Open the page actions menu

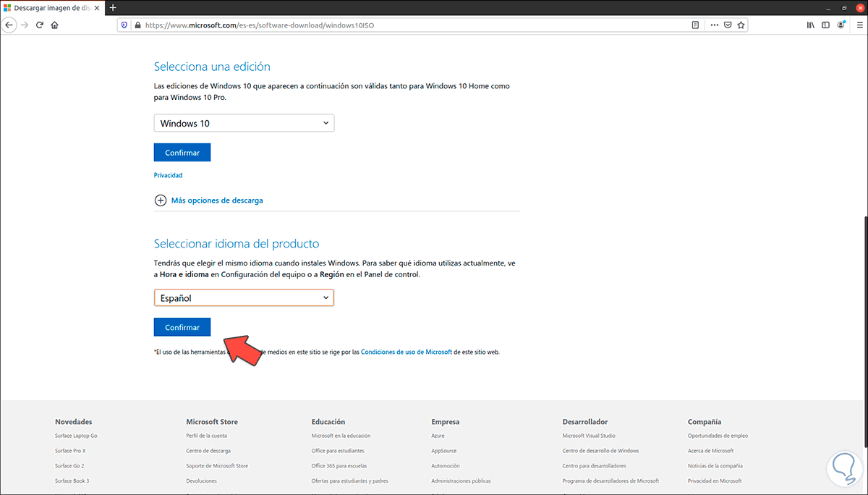(x=714, y=24)
